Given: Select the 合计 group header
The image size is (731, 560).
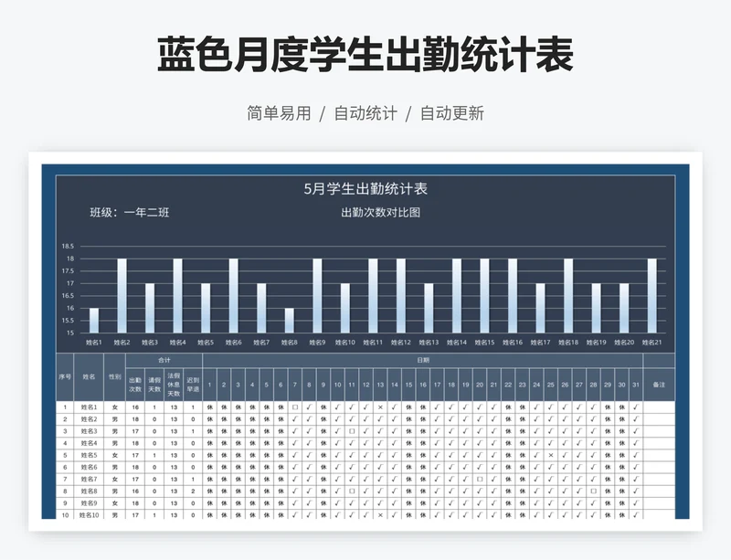Looking at the screenshot, I should tap(164, 361).
